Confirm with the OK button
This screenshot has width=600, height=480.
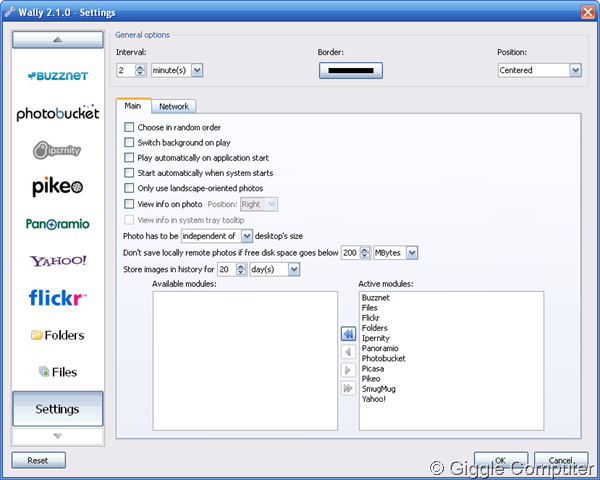point(501,460)
